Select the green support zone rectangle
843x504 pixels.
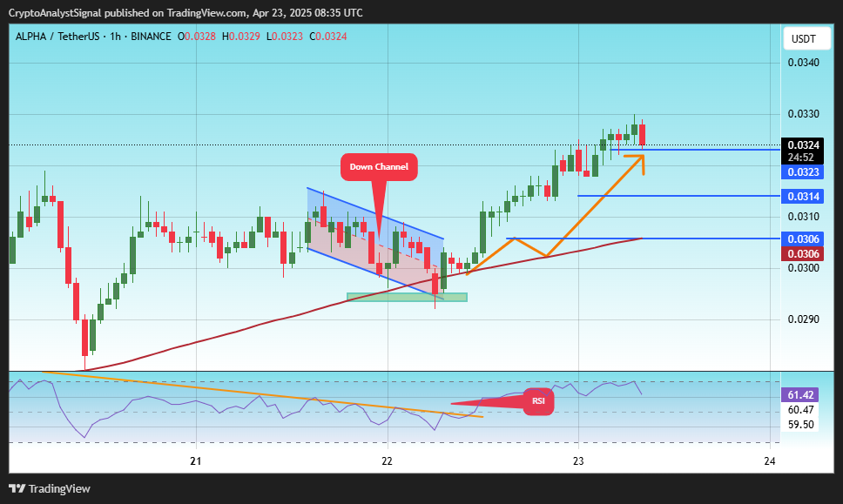point(407,297)
